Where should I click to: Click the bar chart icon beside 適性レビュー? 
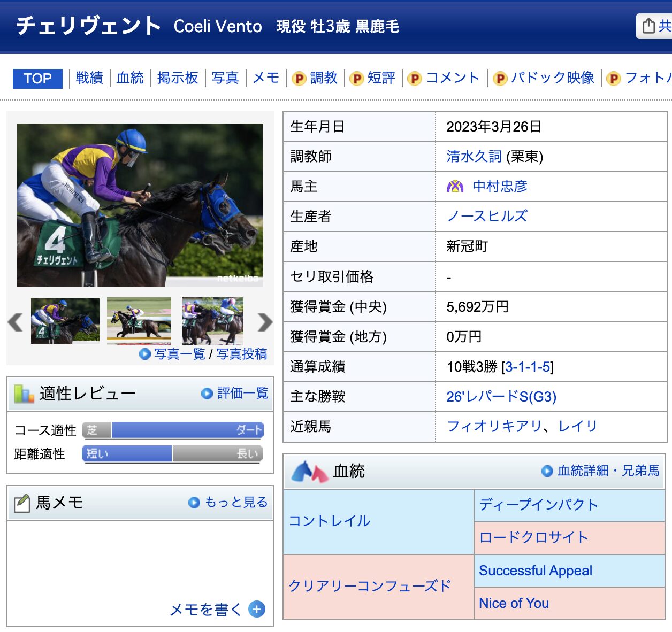click(x=24, y=394)
